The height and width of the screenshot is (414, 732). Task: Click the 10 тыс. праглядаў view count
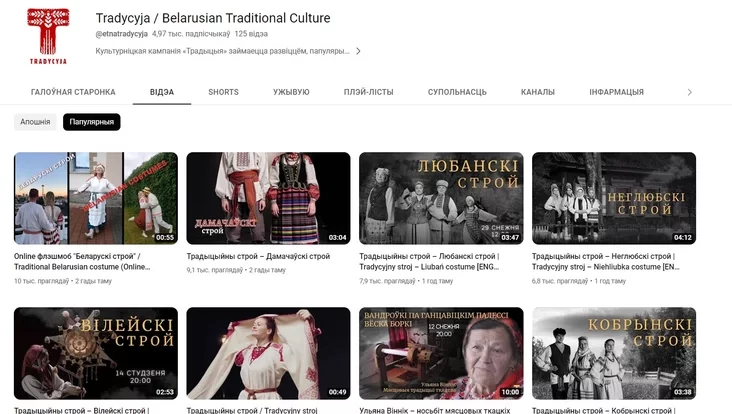tap(41, 281)
